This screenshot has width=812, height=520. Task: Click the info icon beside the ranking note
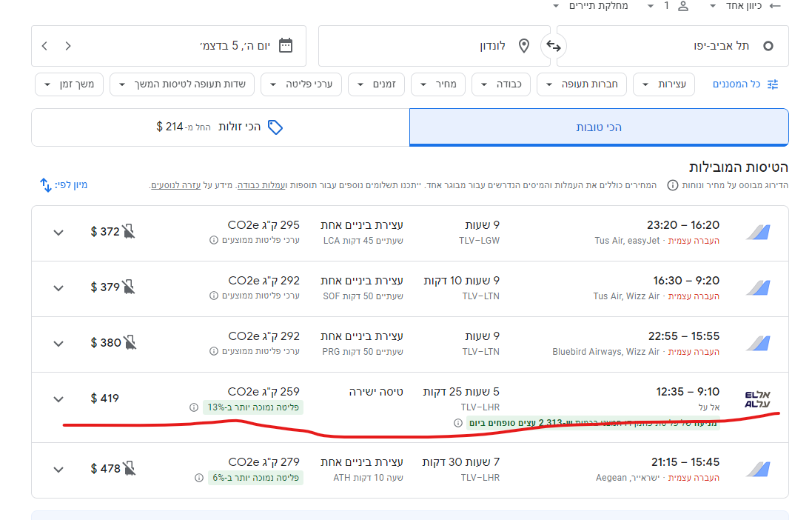(x=672, y=185)
